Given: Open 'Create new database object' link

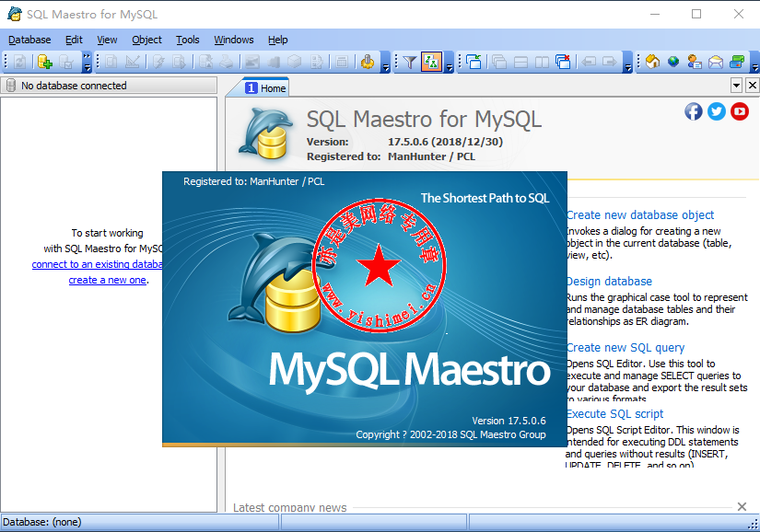Looking at the screenshot, I should (x=640, y=215).
